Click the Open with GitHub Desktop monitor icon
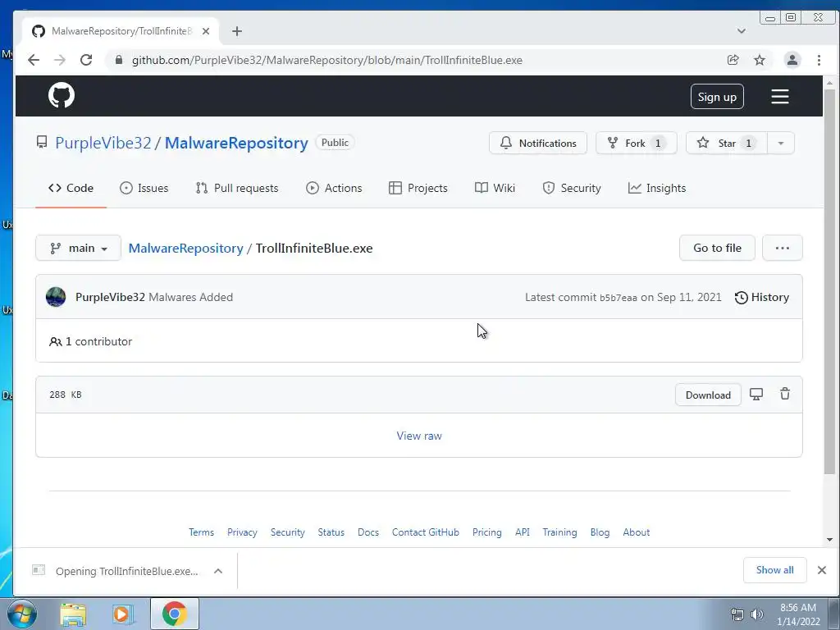This screenshot has width=840, height=630. [x=756, y=395]
